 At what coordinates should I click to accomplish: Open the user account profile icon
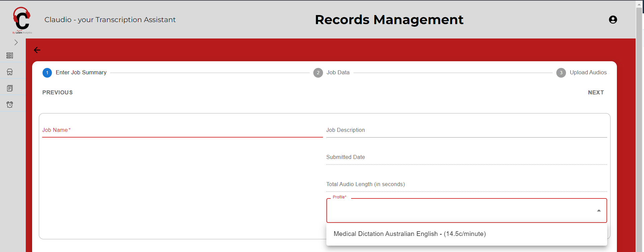point(613,20)
